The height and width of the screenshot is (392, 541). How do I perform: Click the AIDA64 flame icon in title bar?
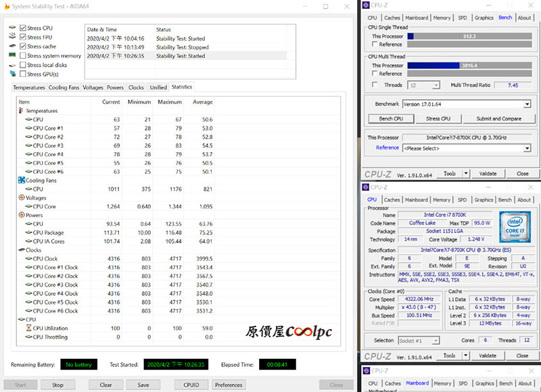click(x=7, y=6)
